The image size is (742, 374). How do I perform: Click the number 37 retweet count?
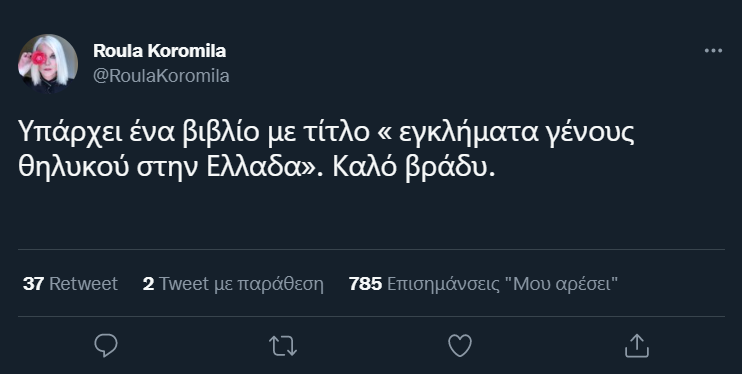33,284
